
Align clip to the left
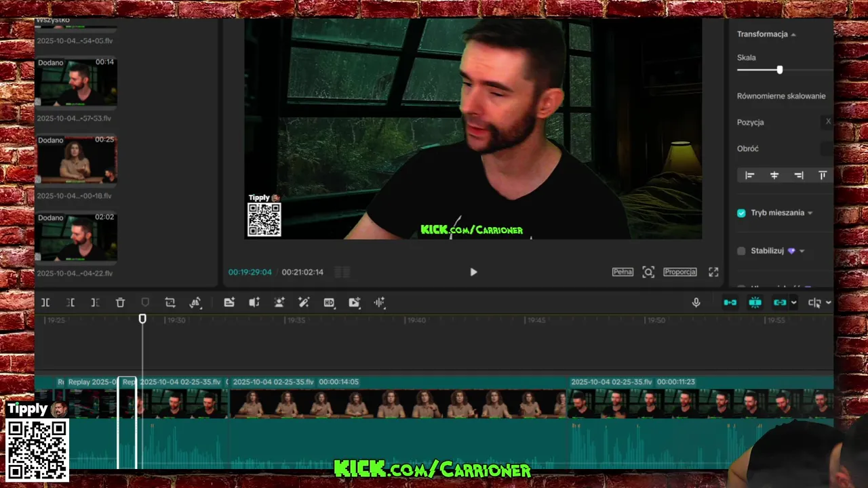point(750,176)
